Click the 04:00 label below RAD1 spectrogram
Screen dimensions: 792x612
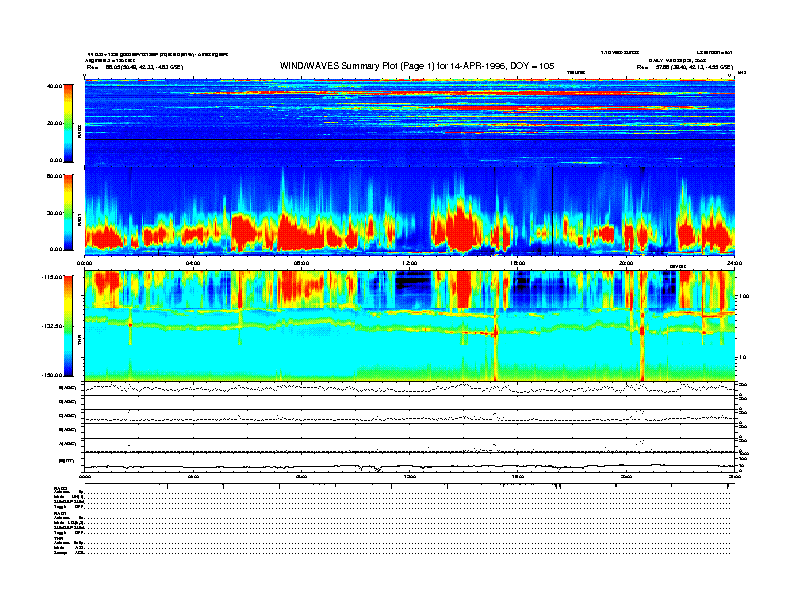pyautogui.click(x=193, y=263)
